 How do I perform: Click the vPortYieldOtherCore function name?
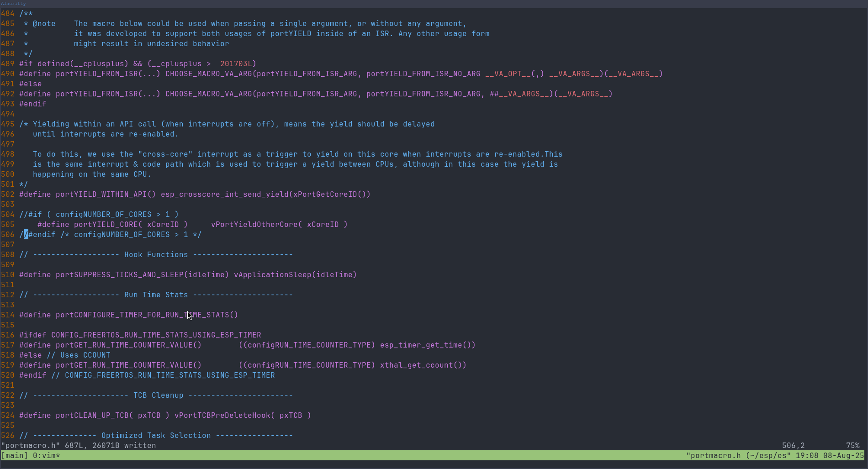click(254, 224)
